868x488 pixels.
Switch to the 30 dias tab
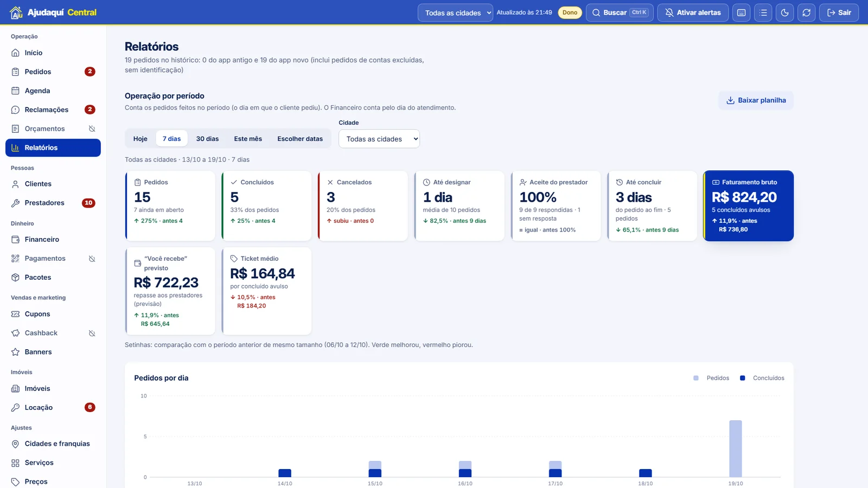click(207, 139)
